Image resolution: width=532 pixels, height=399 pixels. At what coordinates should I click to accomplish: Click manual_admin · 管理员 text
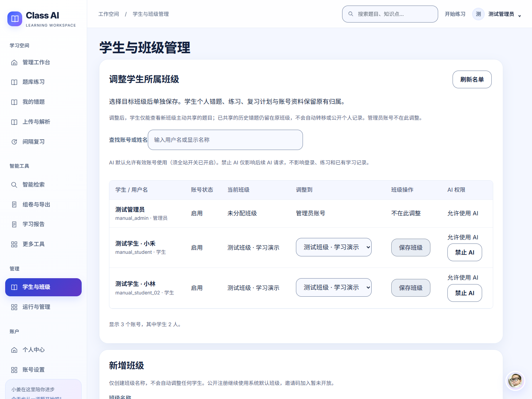141,218
